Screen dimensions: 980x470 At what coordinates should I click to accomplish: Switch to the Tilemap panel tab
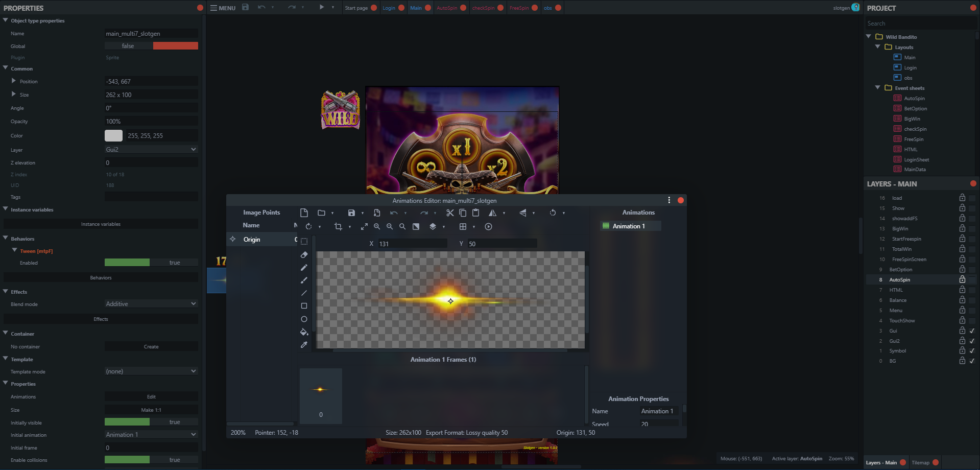[x=920, y=463]
